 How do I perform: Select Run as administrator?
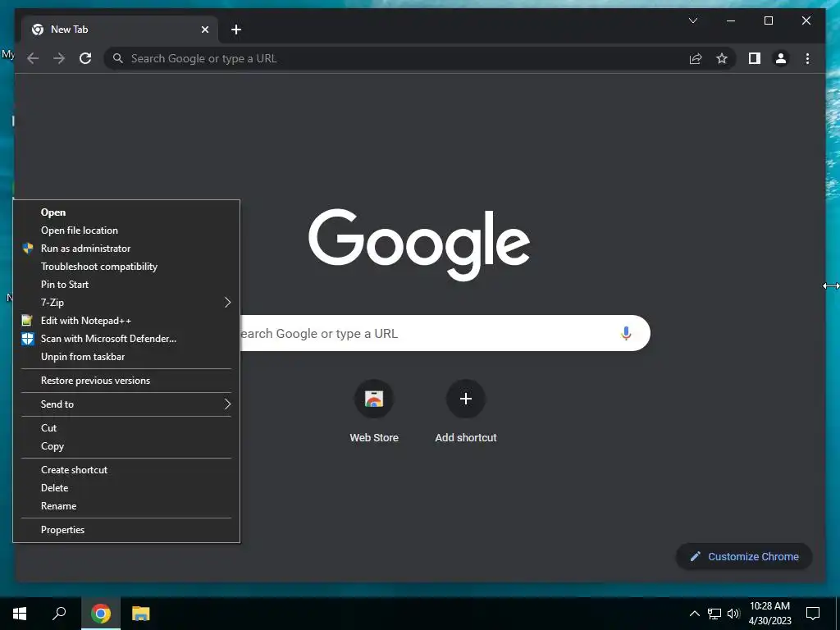[x=126, y=249]
